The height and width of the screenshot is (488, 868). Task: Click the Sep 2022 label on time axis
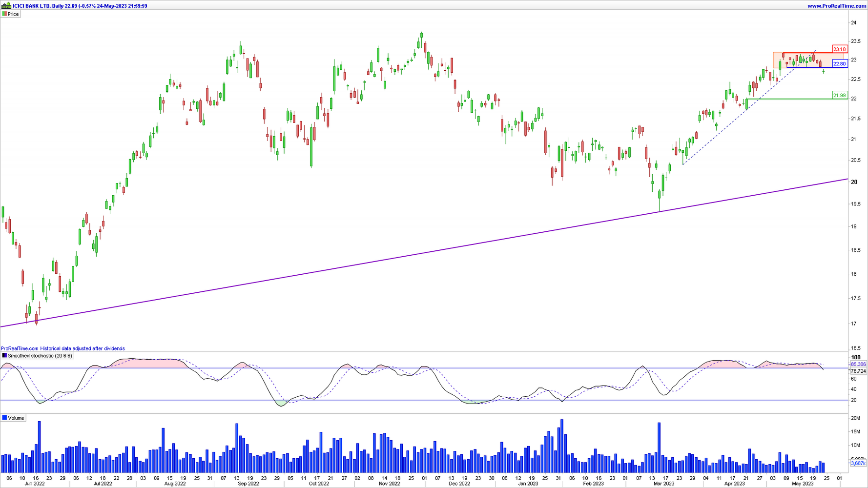click(248, 484)
